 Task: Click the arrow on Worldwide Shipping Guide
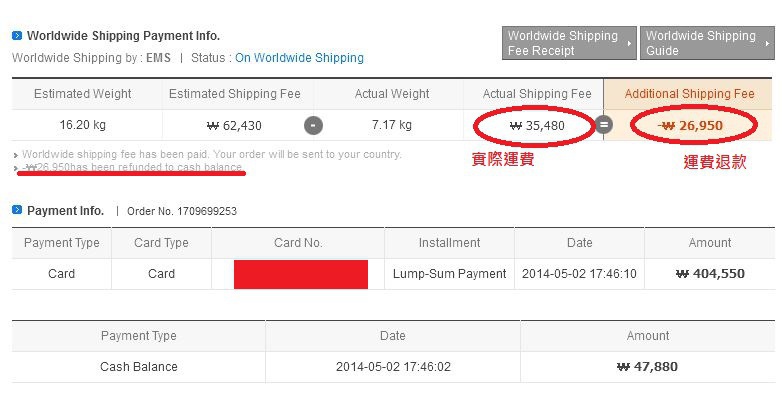tap(768, 43)
